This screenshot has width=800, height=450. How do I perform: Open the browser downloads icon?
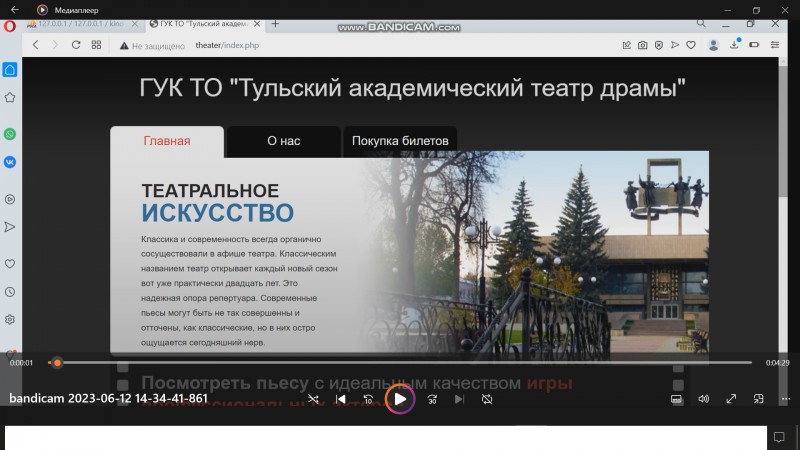734,45
